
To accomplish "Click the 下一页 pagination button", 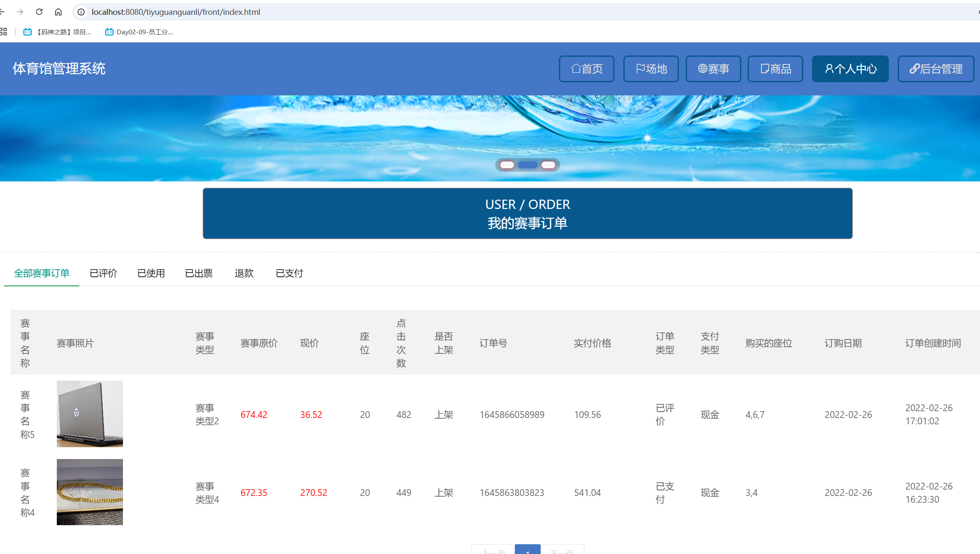I will click(x=562, y=551).
